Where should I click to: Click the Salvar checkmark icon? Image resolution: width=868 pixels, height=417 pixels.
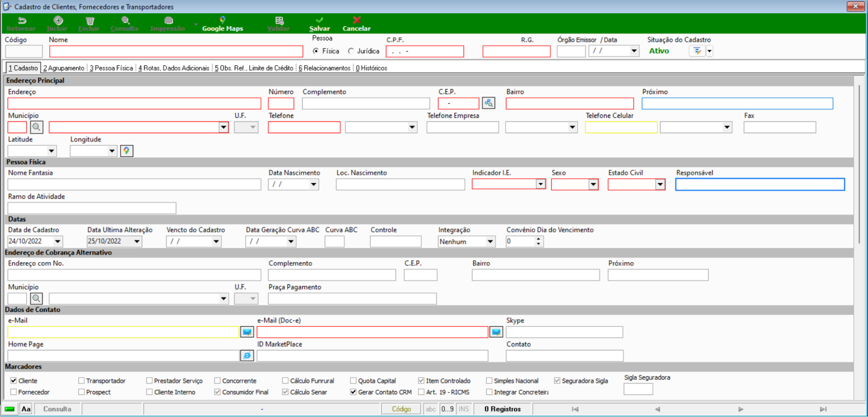(320, 20)
